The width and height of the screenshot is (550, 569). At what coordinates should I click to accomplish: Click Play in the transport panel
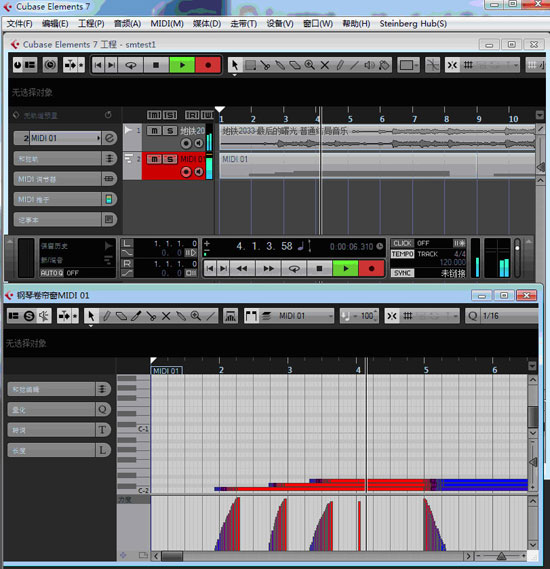tap(345, 269)
